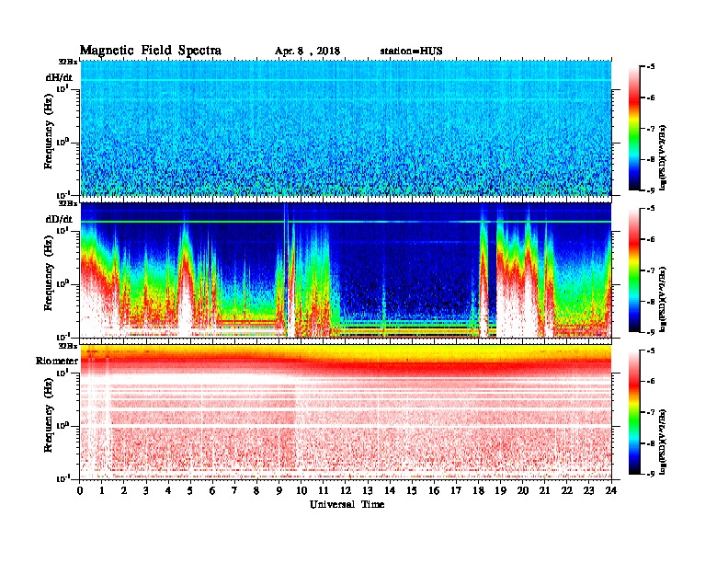The width and height of the screenshot is (728, 563).
Task: Click the color scale bar of dH/dt panel
Action: click(634, 128)
